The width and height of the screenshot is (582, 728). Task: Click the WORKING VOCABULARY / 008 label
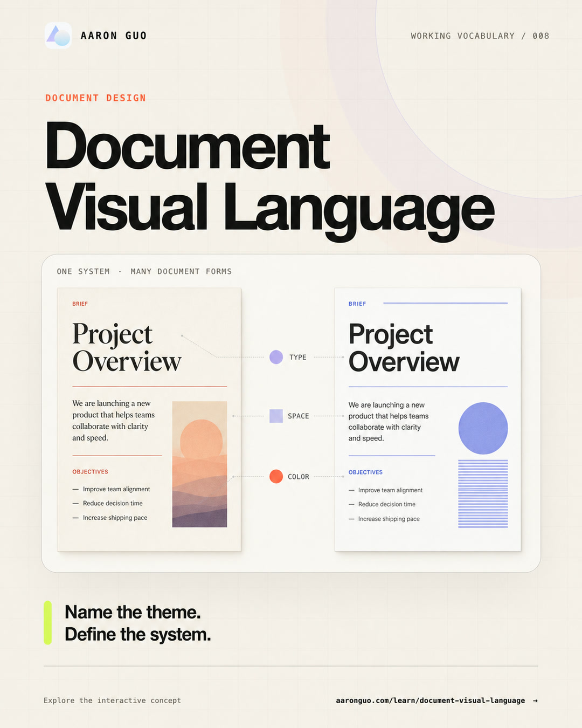480,36
